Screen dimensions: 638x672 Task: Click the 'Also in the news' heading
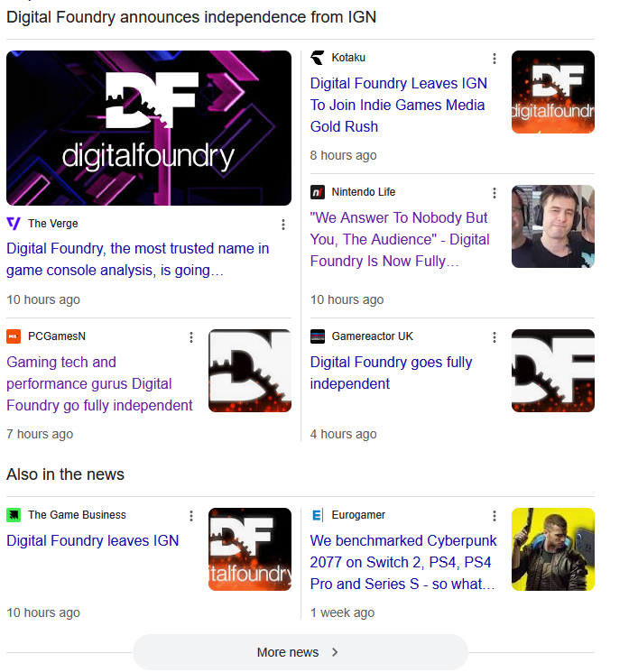pos(65,474)
